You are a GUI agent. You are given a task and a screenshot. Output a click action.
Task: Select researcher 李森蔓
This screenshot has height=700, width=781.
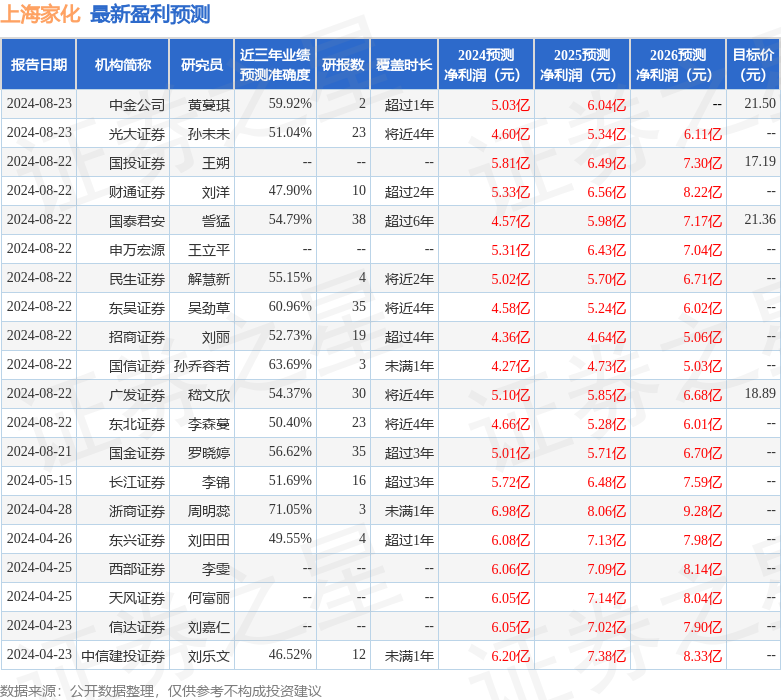[209, 423]
